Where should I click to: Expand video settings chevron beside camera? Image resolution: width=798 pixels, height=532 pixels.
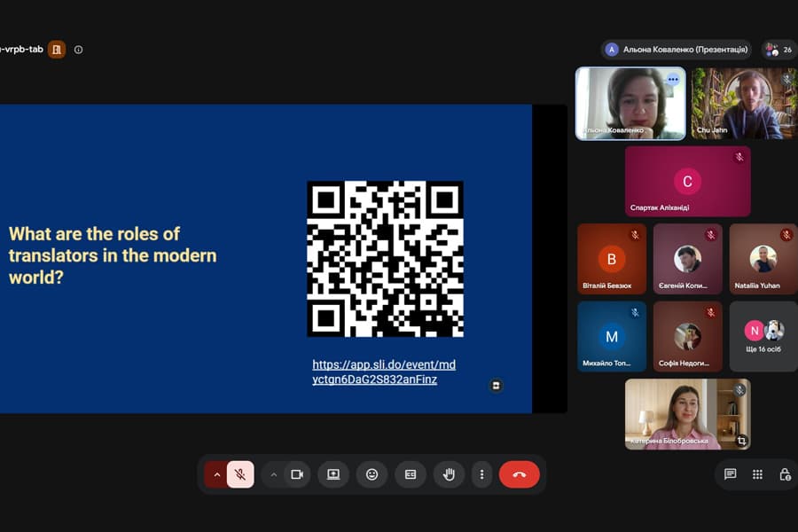274,474
